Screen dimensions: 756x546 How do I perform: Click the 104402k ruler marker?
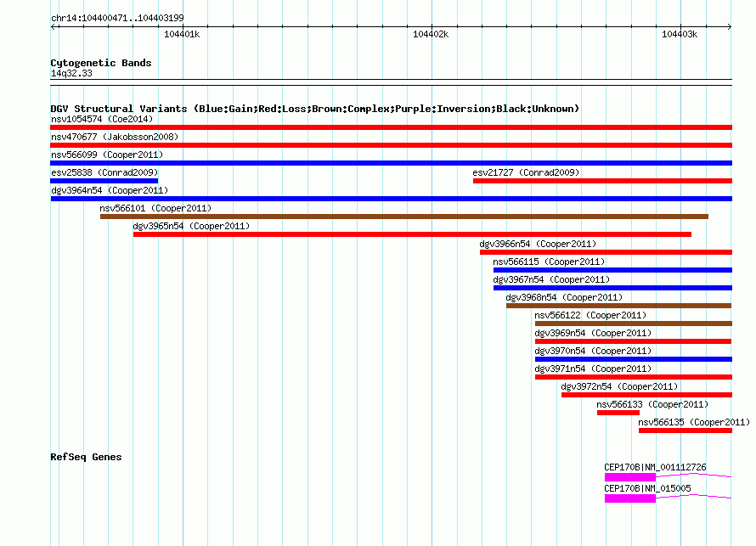[431, 34]
